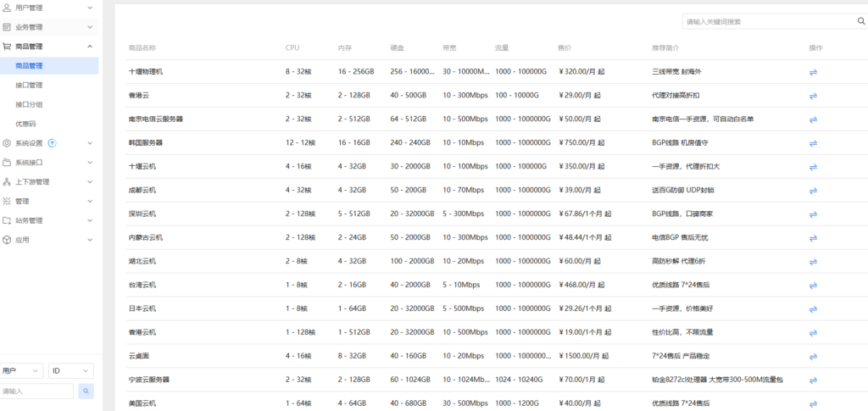
Task: Click the blue search button in the sidebar bottom
Action: click(x=86, y=392)
